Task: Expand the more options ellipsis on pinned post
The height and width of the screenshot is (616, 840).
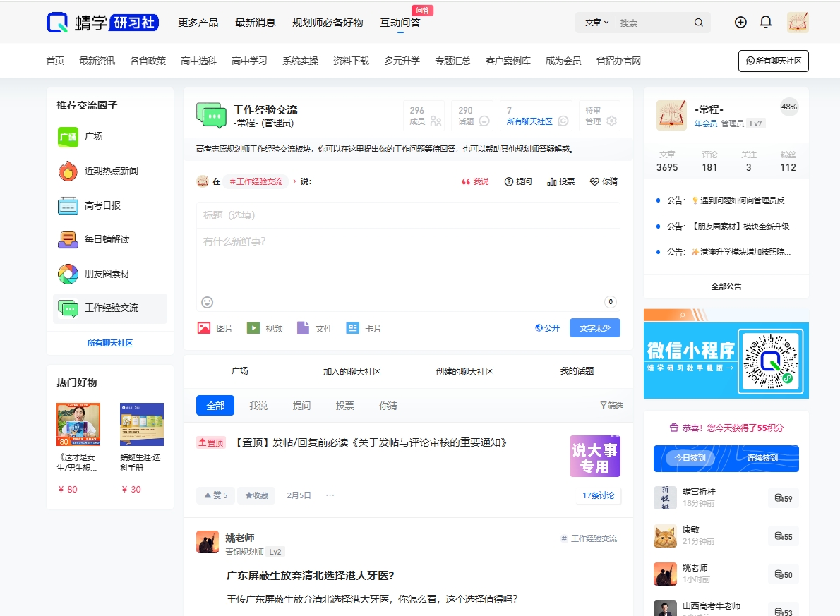Action: 330,495
